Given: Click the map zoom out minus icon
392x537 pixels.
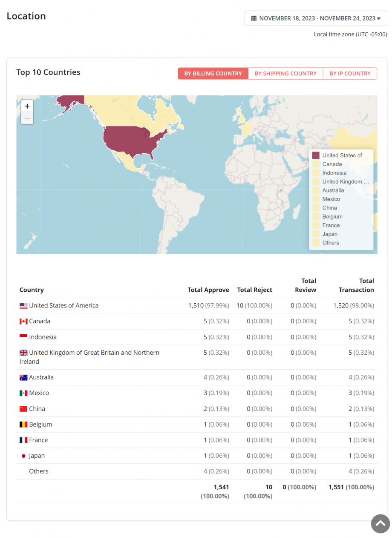Looking at the screenshot, I should click(x=27, y=118).
